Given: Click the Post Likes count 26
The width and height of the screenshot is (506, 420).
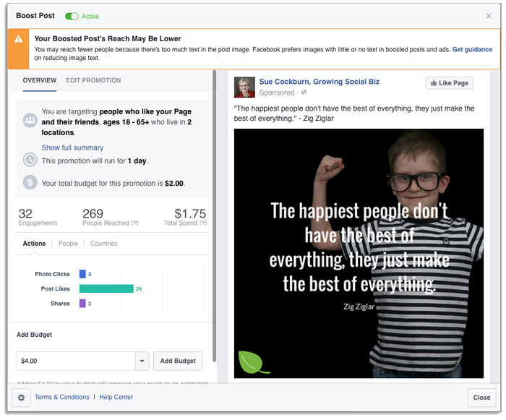Looking at the screenshot, I should click(x=139, y=289).
